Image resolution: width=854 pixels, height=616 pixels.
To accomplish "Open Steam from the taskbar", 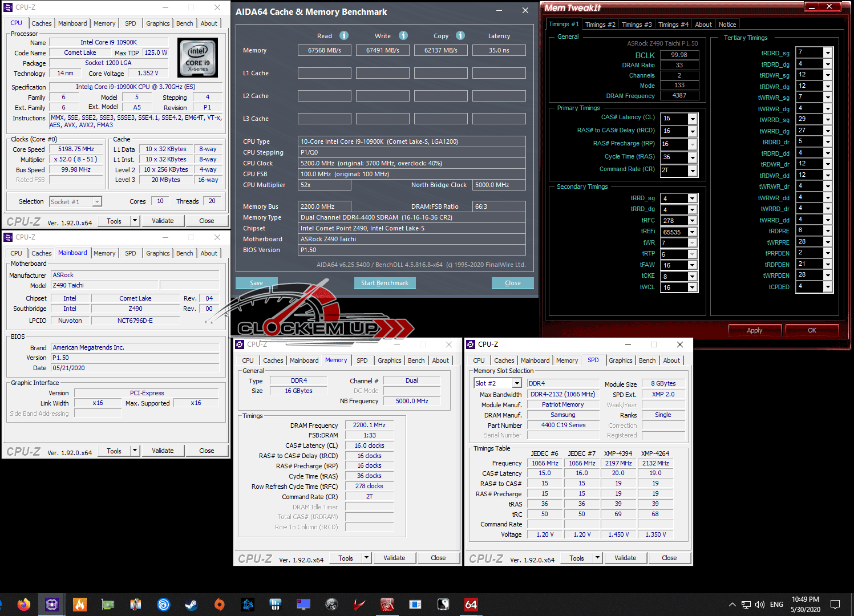I will [x=191, y=604].
